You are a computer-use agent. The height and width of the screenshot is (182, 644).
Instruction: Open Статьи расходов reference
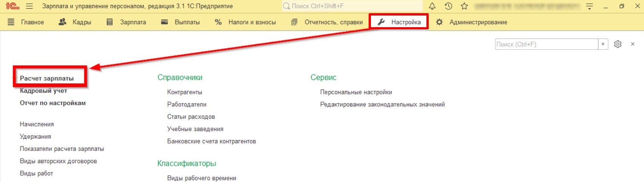pos(191,117)
